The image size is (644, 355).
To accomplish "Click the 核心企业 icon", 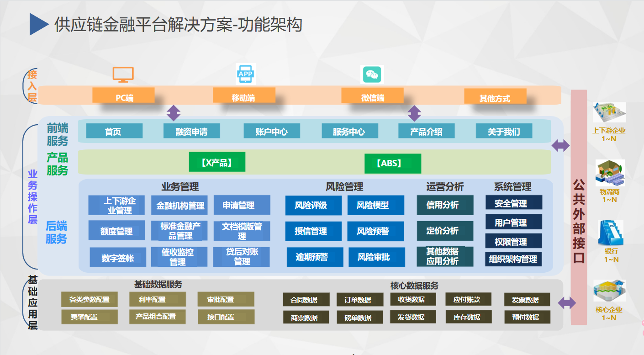I will [609, 291].
